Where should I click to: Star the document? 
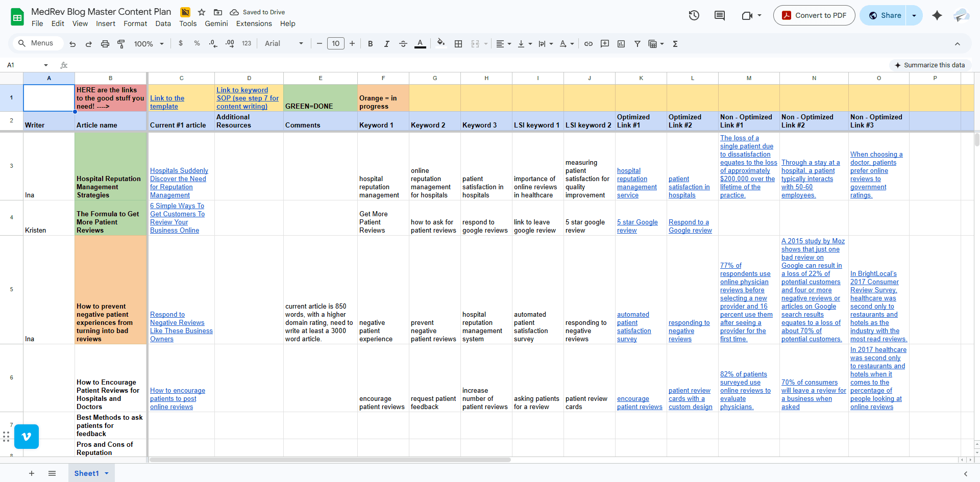tap(202, 12)
